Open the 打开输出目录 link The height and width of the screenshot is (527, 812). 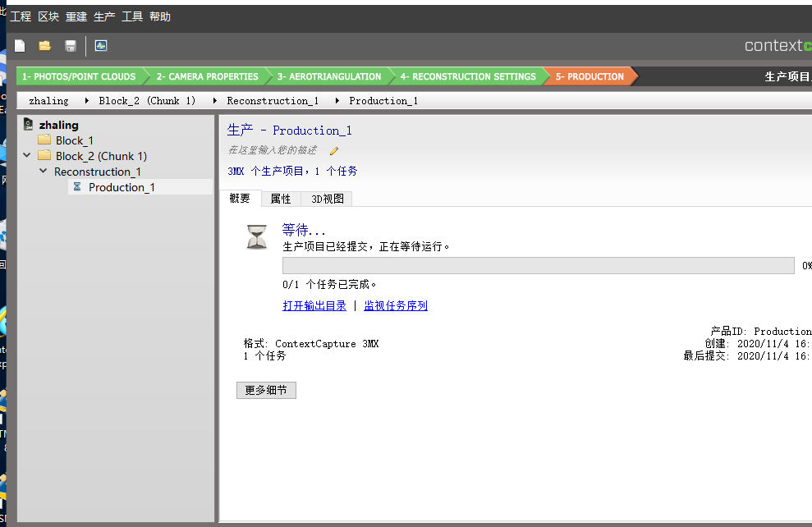point(314,306)
